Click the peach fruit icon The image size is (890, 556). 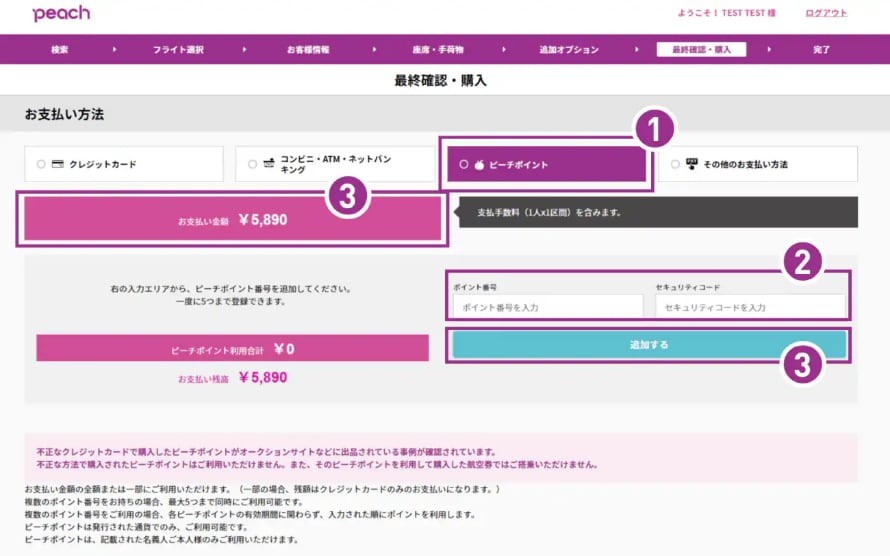[479, 165]
